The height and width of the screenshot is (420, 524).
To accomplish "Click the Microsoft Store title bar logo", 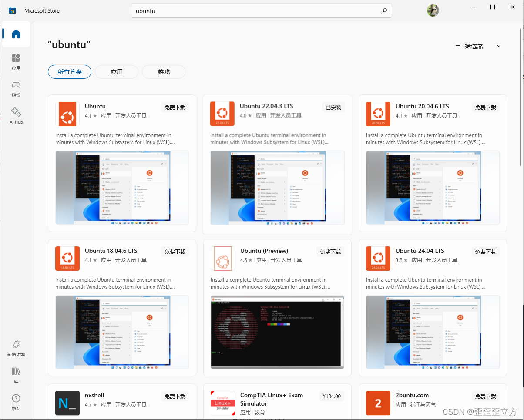I will [x=13, y=10].
